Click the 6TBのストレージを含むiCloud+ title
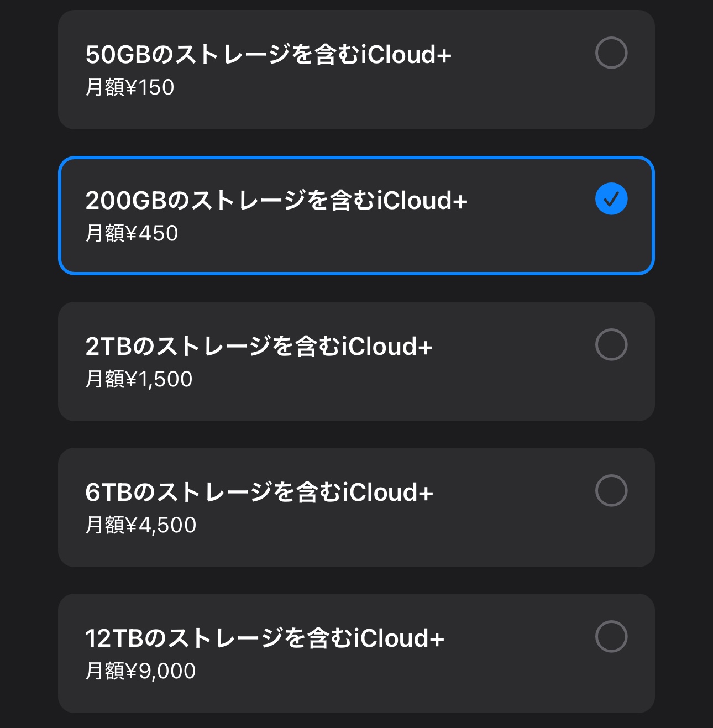Viewport: 713px width, 728px height. point(259,493)
